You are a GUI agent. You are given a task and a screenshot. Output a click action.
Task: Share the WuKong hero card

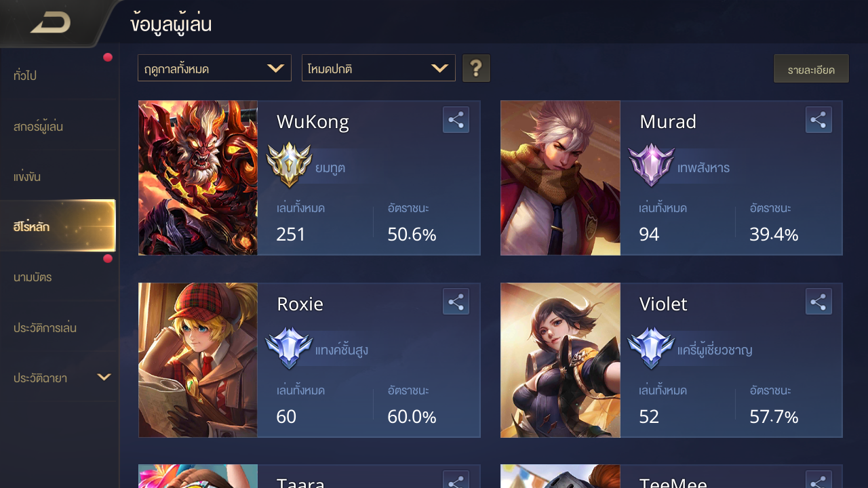pyautogui.click(x=456, y=120)
